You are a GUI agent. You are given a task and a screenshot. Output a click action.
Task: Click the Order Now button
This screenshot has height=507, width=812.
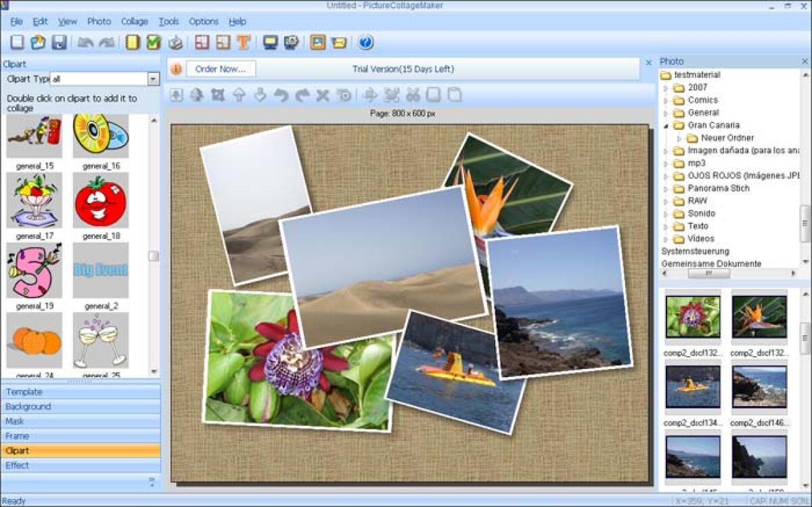220,68
